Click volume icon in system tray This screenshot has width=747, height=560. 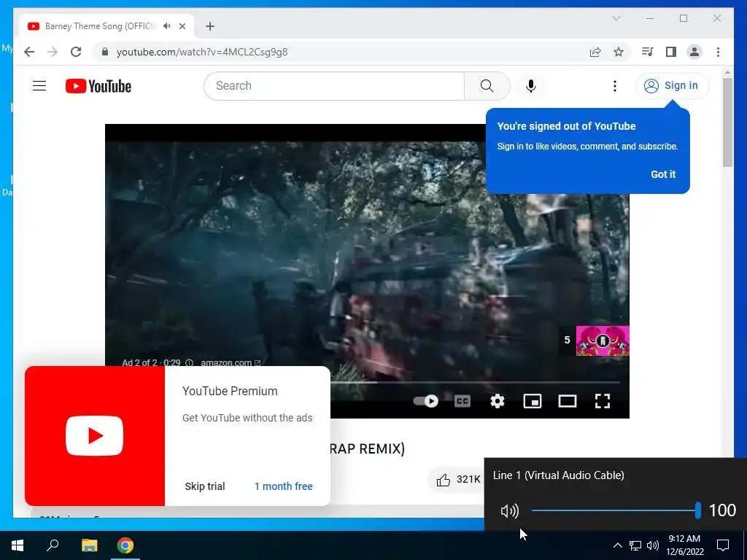click(653, 545)
